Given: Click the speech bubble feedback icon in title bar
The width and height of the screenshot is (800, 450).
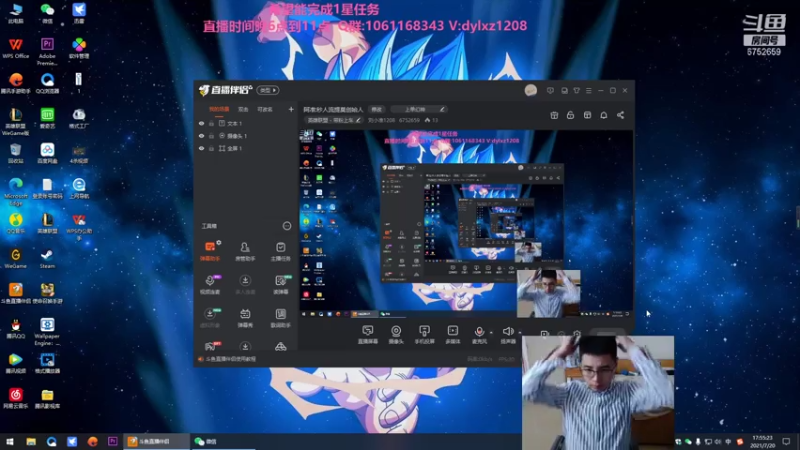Looking at the screenshot, I should [550, 90].
